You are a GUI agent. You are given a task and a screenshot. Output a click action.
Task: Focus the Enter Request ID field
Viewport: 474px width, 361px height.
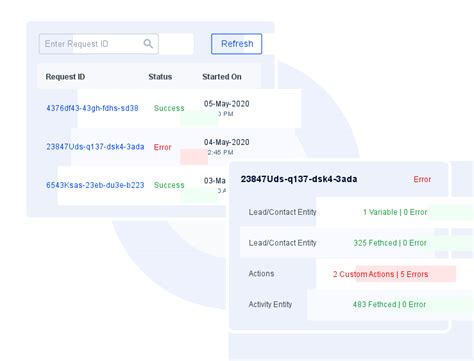[x=99, y=44]
